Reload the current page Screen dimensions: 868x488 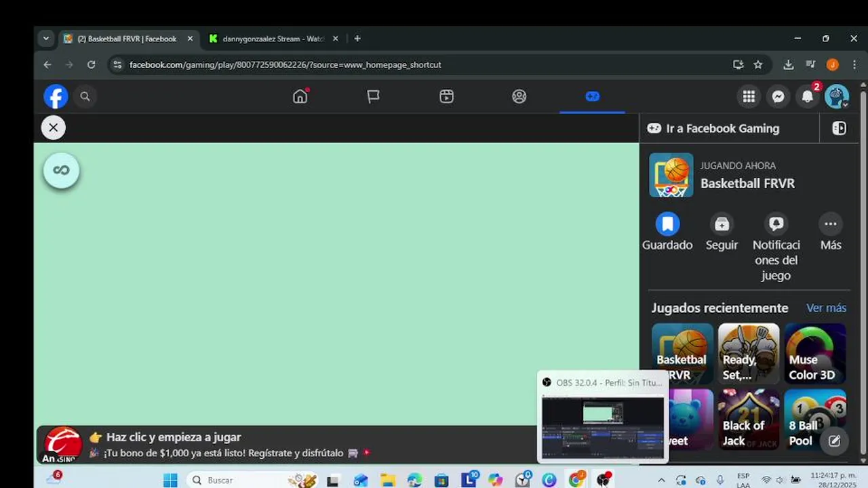[x=91, y=64]
